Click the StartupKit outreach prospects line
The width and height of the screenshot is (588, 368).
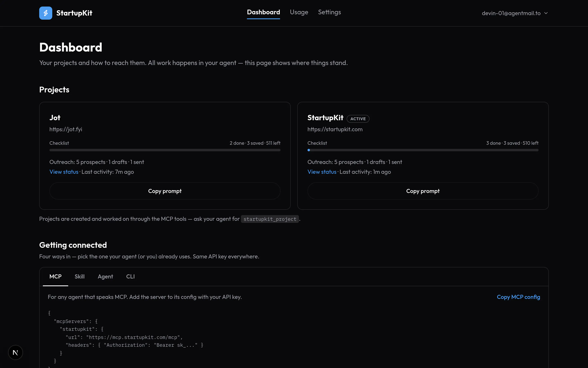(x=355, y=162)
